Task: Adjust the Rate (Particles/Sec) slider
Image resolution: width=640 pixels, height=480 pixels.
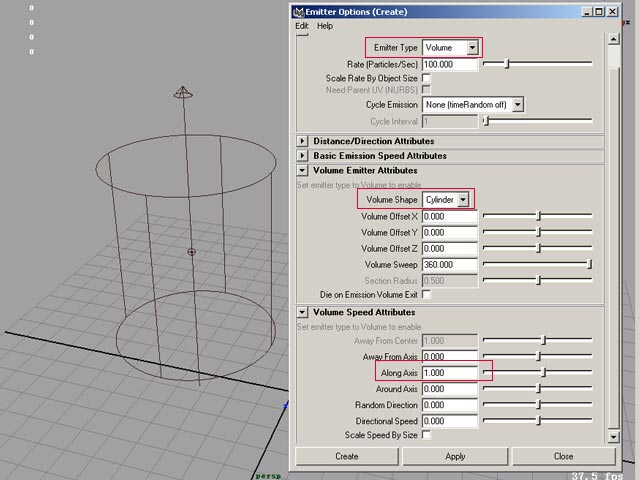Action: pos(507,64)
